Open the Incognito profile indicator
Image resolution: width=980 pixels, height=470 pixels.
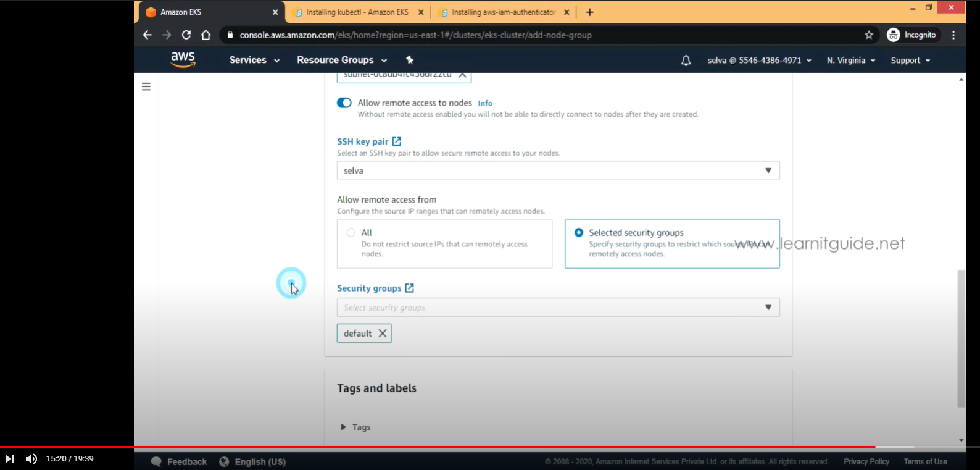(912, 35)
